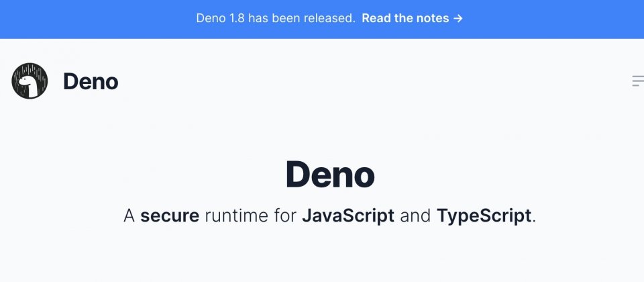Click the large Deno page heading
The height and width of the screenshot is (282, 644).
330,175
